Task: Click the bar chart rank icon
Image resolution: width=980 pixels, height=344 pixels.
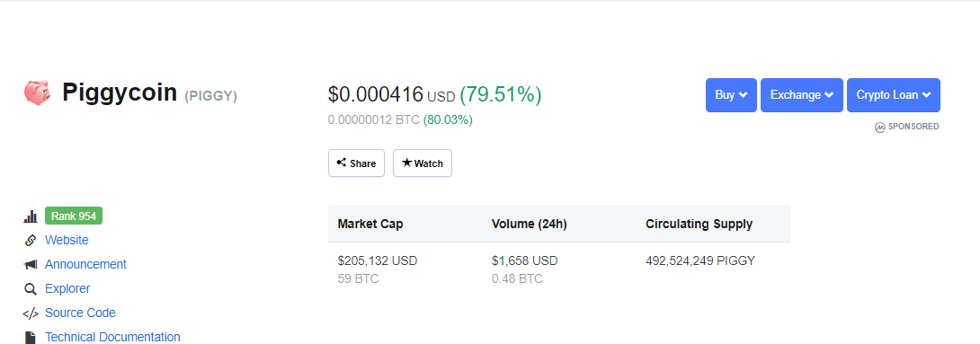Action: 30,216
